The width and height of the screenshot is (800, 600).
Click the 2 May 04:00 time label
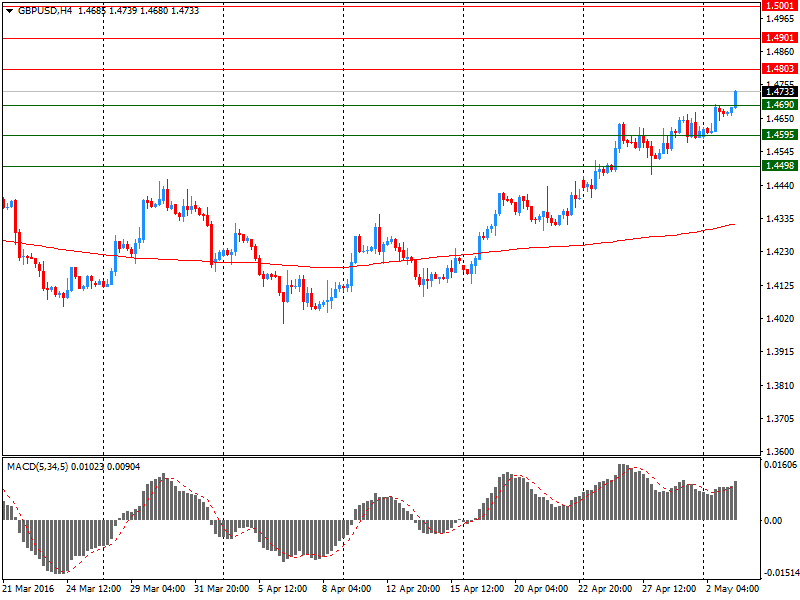coord(732,589)
